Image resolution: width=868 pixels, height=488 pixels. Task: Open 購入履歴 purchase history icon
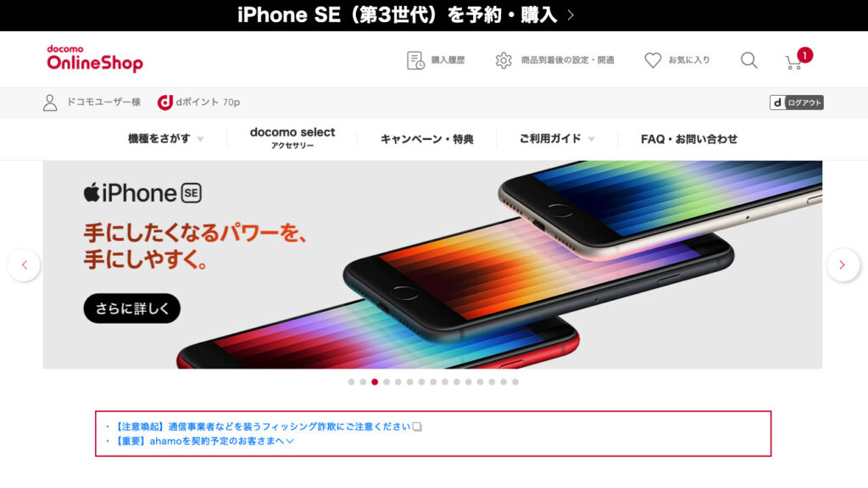click(415, 60)
